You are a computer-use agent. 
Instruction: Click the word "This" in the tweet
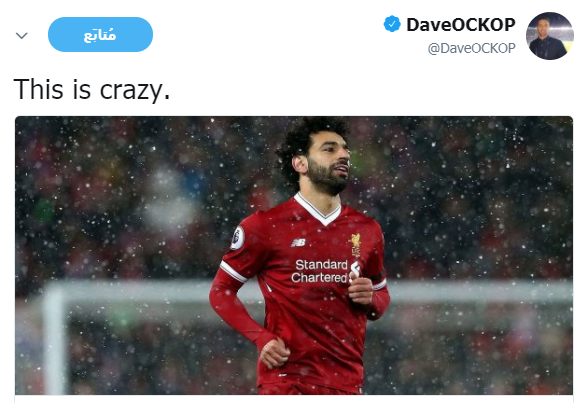coord(38,89)
